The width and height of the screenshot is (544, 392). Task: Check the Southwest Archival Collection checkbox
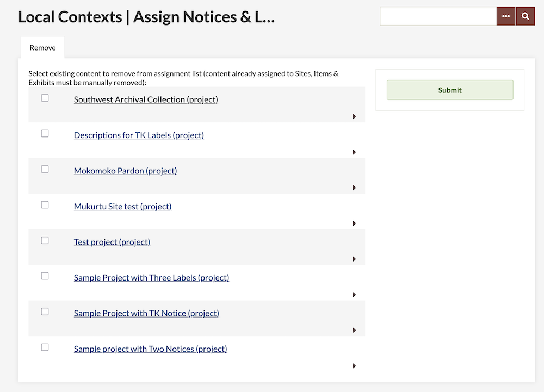coord(45,98)
